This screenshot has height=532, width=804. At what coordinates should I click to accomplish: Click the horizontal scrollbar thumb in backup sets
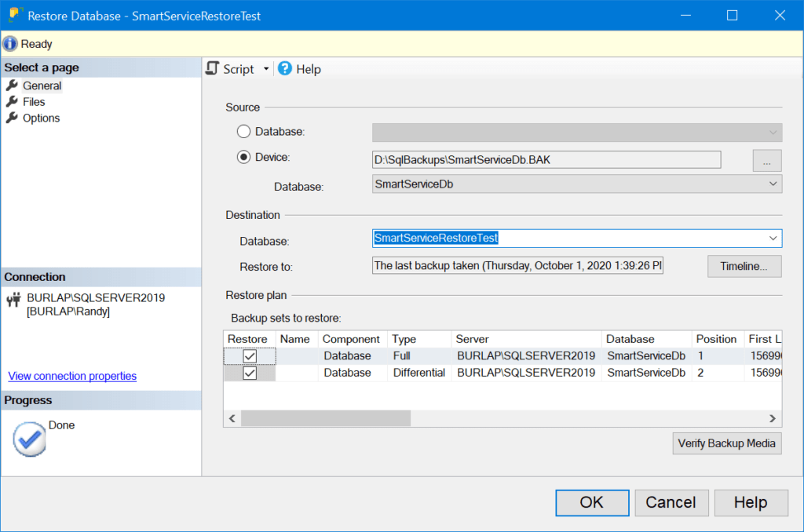pos(326,418)
